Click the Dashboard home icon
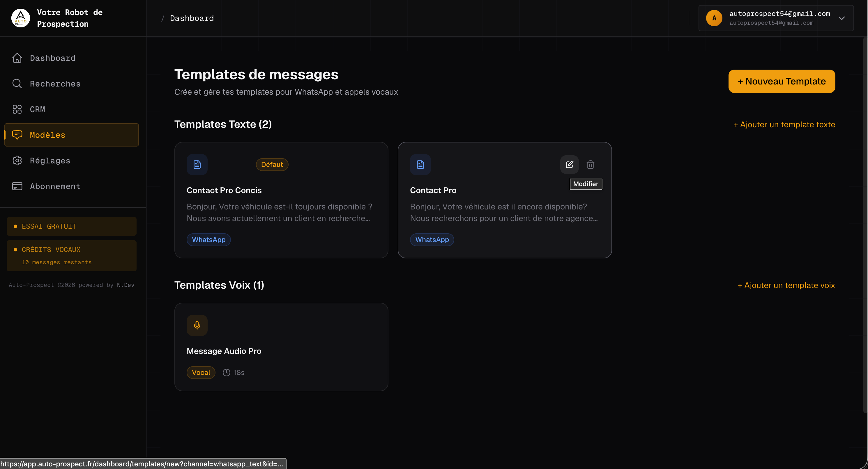 tap(17, 58)
